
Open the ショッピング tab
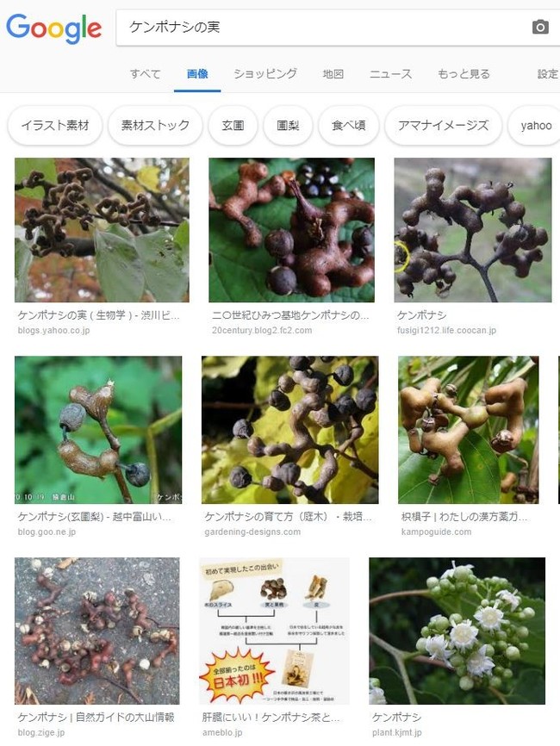coord(265,74)
